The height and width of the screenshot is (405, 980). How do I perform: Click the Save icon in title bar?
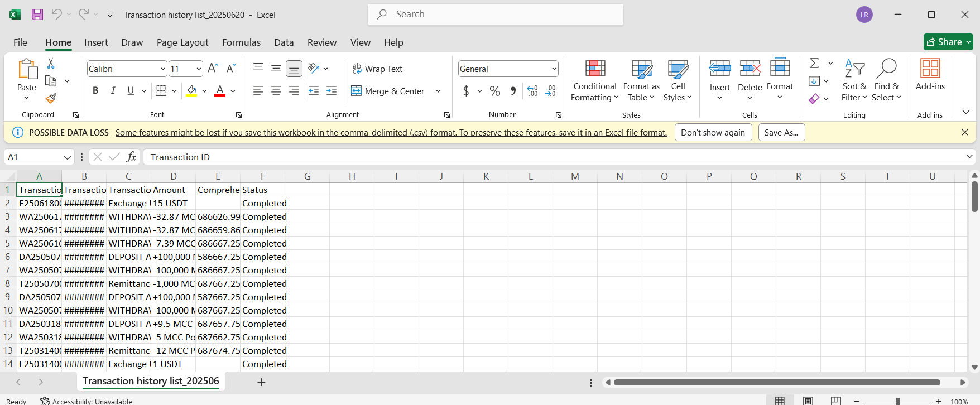(37, 15)
